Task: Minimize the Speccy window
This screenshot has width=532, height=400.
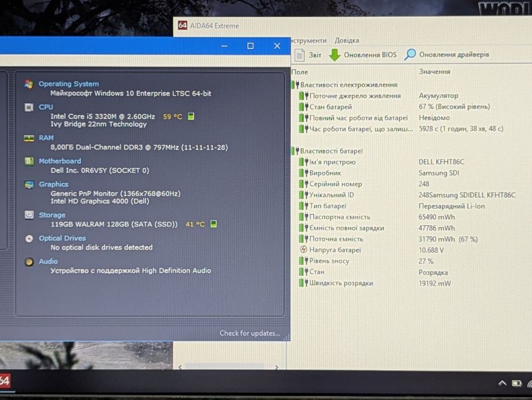Action: (x=224, y=46)
